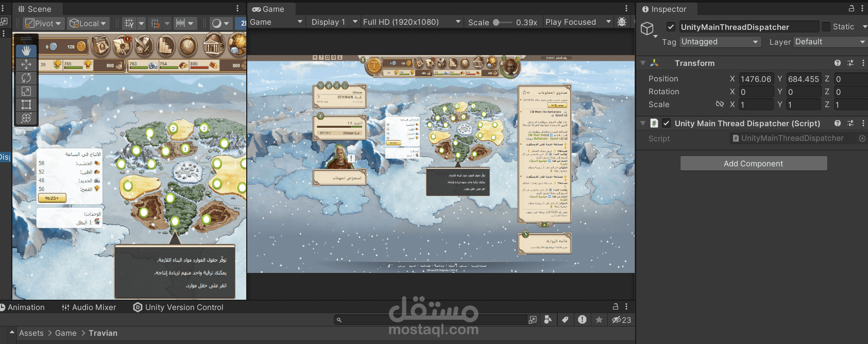Open script component help reference
This screenshot has width=868, height=344.
[838, 124]
